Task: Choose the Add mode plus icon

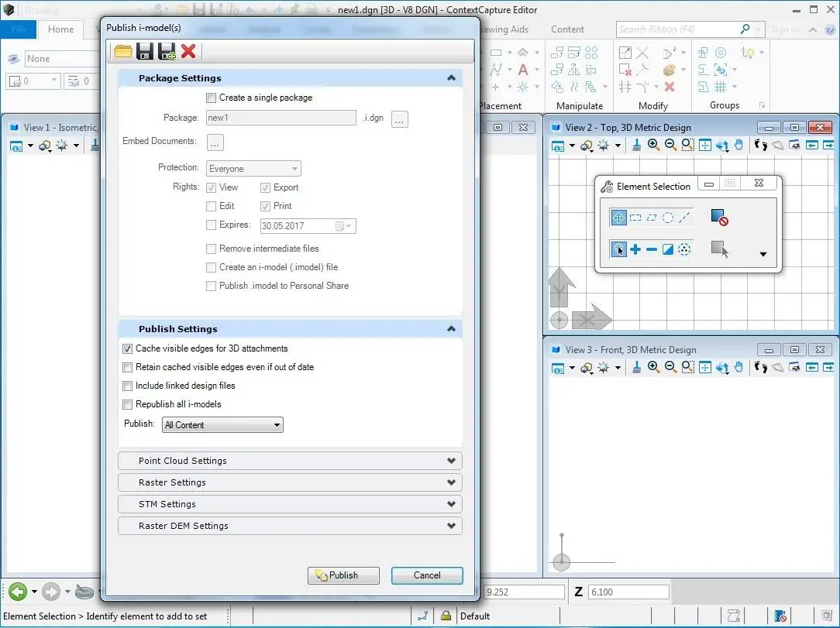Action: (x=635, y=249)
